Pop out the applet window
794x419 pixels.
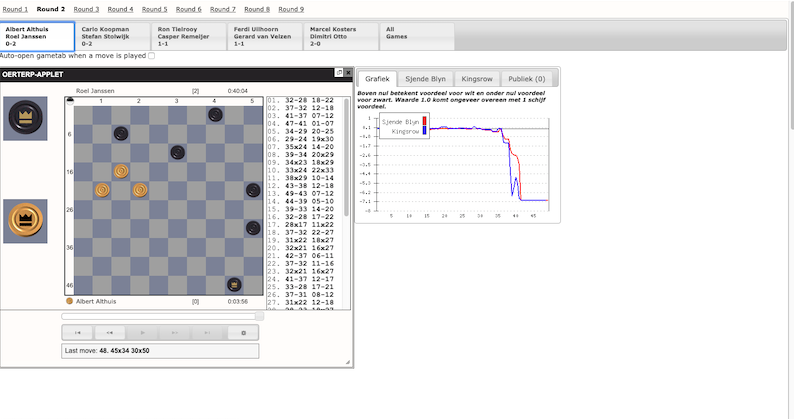click(338, 73)
